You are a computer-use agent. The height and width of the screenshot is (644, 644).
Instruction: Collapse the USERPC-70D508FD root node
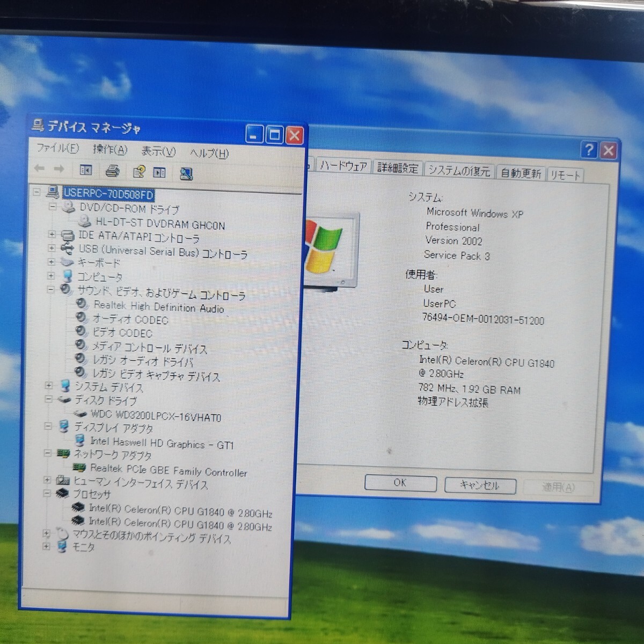point(37,192)
